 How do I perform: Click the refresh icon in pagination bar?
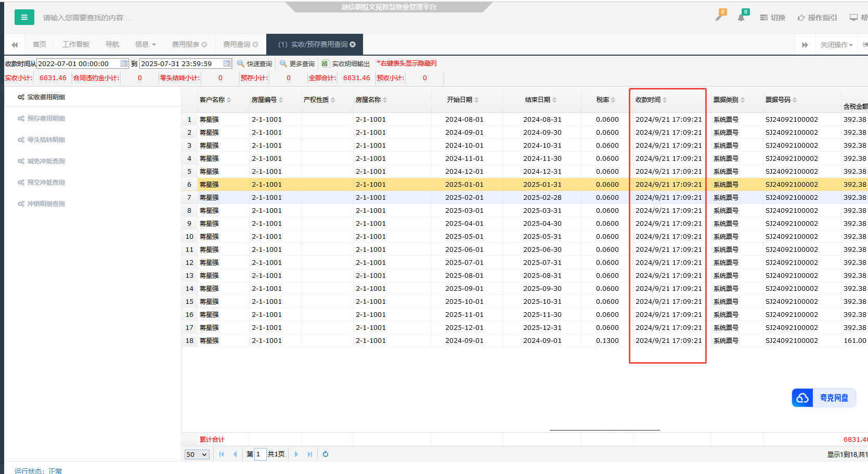(326, 454)
